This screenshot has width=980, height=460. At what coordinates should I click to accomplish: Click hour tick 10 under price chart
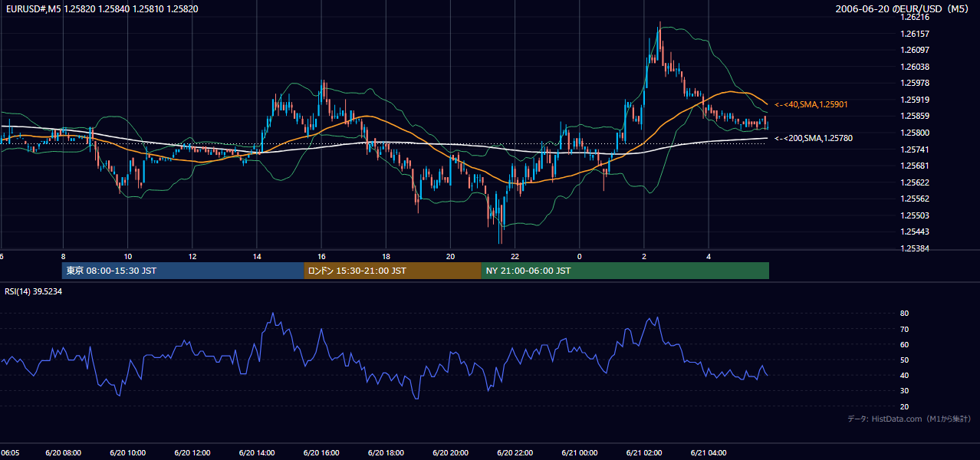(x=128, y=256)
